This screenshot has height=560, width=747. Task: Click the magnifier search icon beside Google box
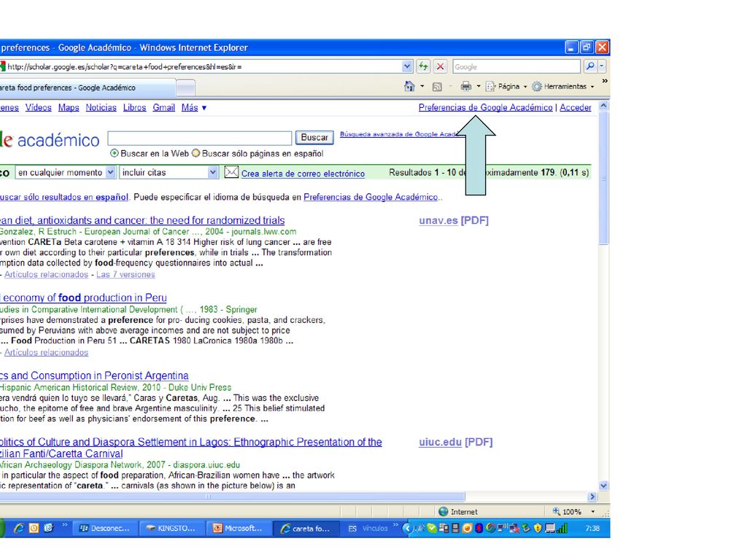coord(589,66)
